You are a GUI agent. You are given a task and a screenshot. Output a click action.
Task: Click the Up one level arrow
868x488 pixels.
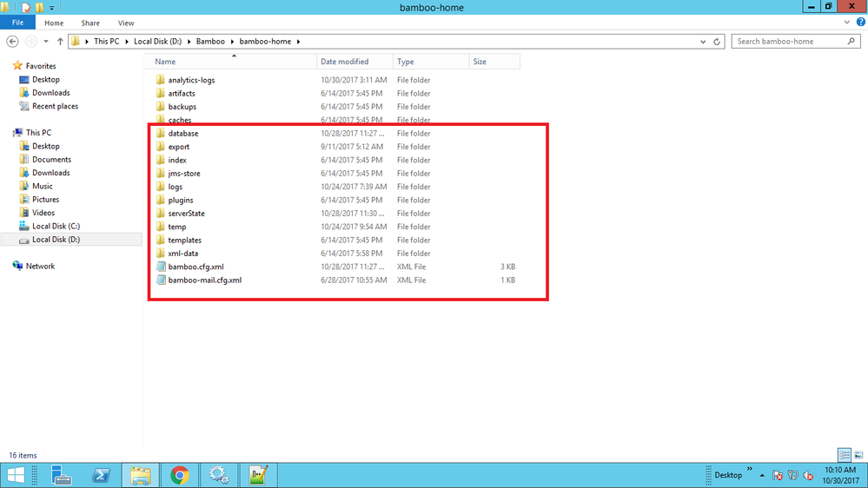[60, 42]
